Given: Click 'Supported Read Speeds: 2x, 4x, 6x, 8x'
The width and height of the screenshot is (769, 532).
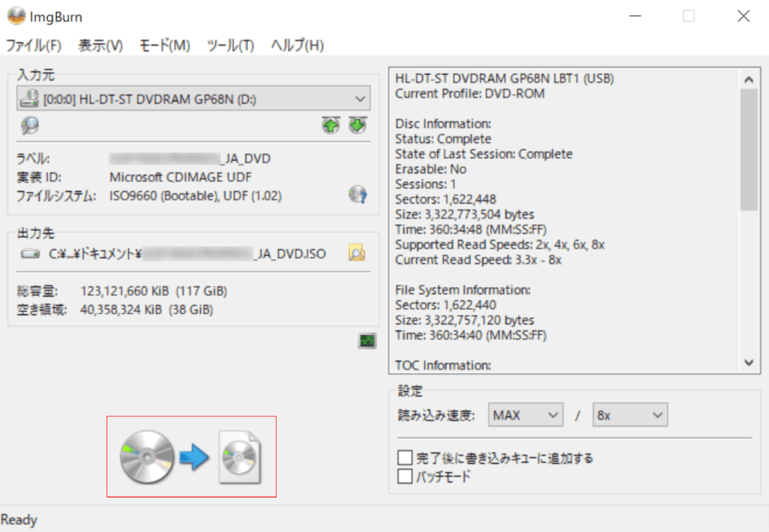Looking at the screenshot, I should tap(500, 245).
